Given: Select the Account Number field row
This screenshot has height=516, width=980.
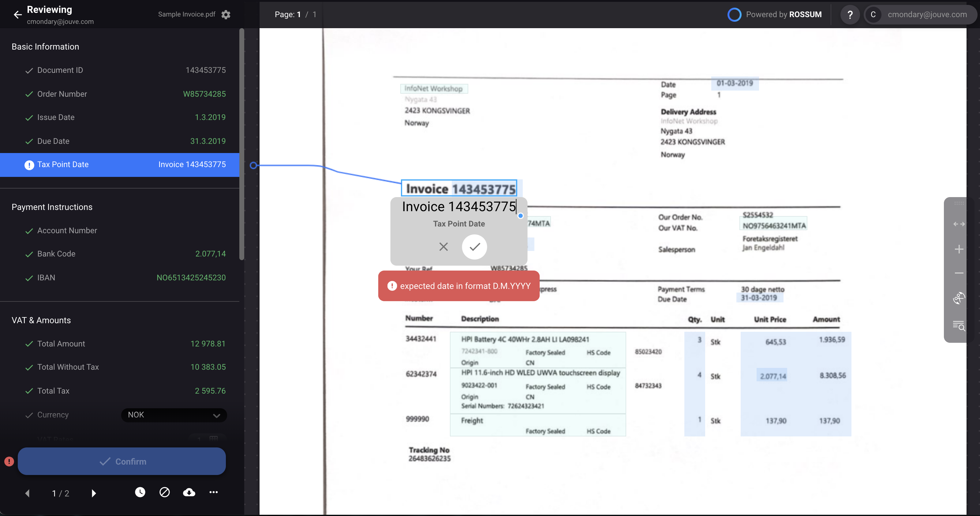Looking at the screenshot, I should [119, 230].
